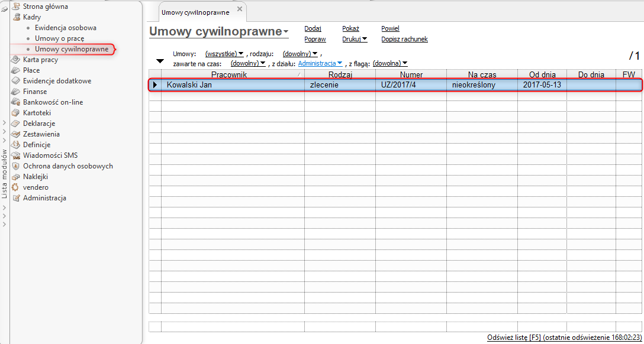Click the Popraw link
The height and width of the screenshot is (344, 644).
pos(315,40)
